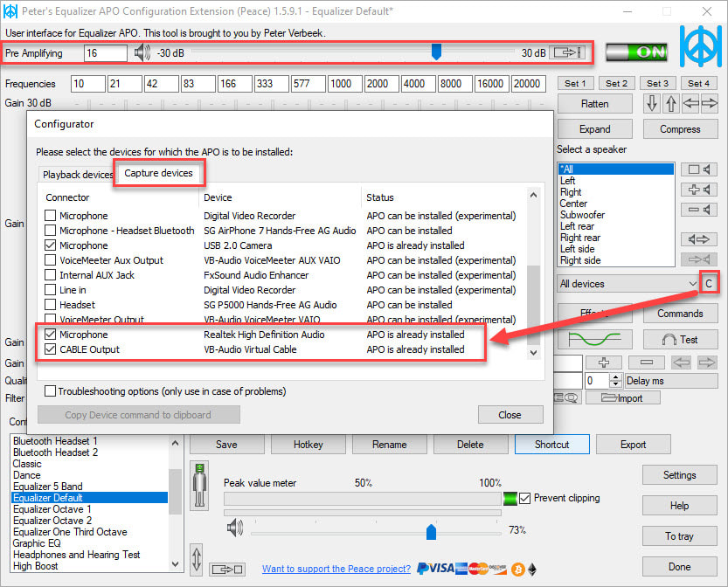The width and height of the screenshot is (728, 587).
Task: Click the configuration list scroll-up arrow
Action: [x=175, y=443]
